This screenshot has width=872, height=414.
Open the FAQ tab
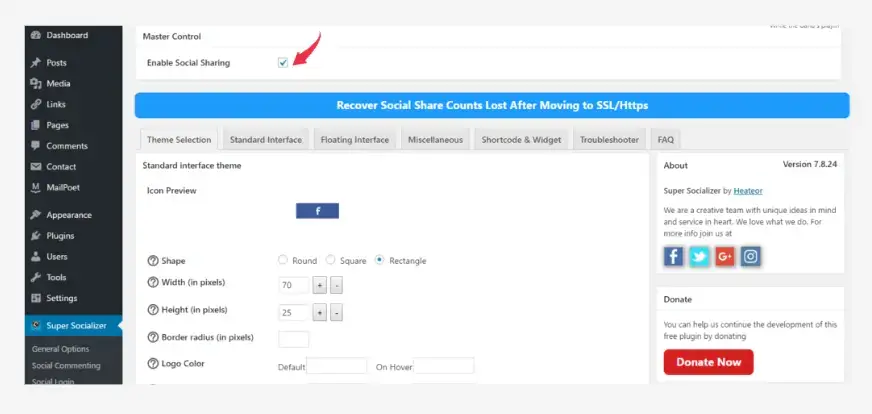pos(666,140)
